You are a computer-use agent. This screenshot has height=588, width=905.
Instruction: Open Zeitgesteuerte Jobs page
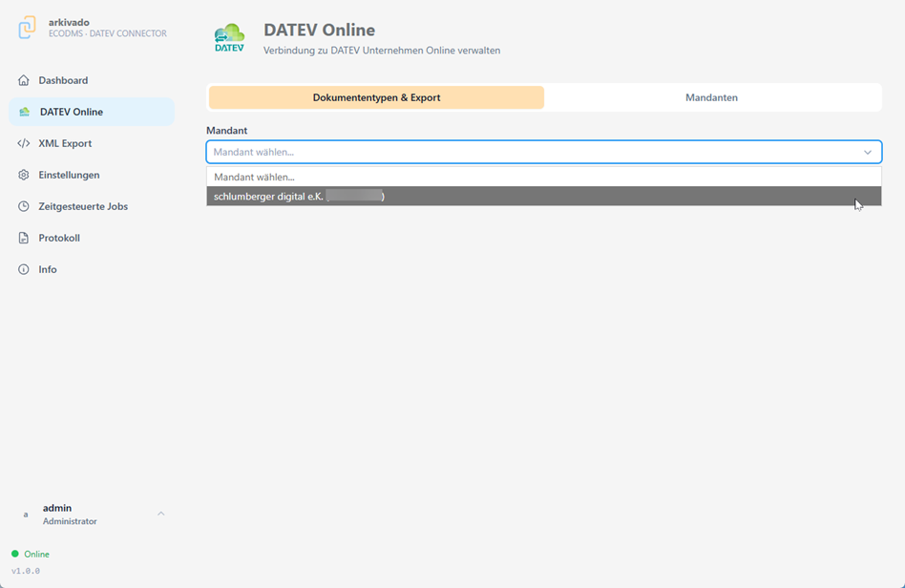[x=92, y=206]
